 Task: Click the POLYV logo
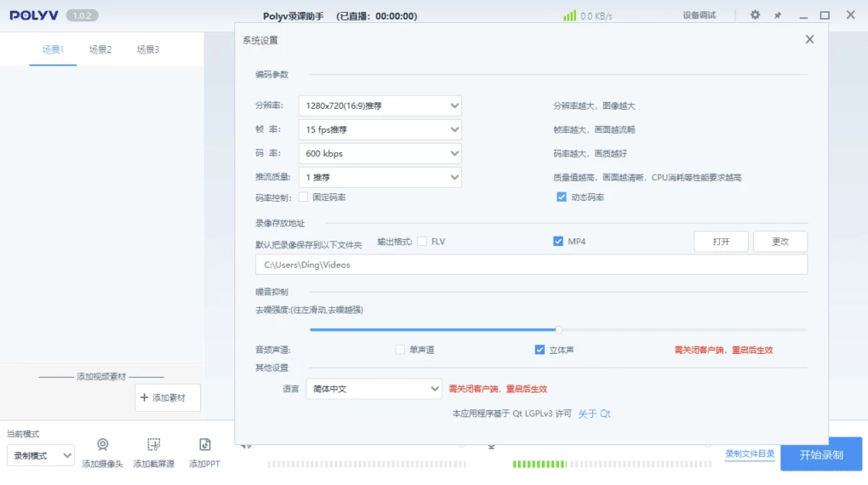click(x=32, y=15)
